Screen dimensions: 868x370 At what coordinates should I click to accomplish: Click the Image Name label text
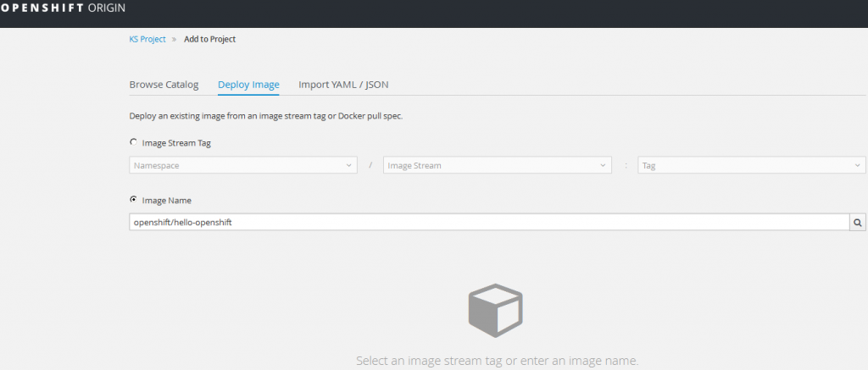167,200
